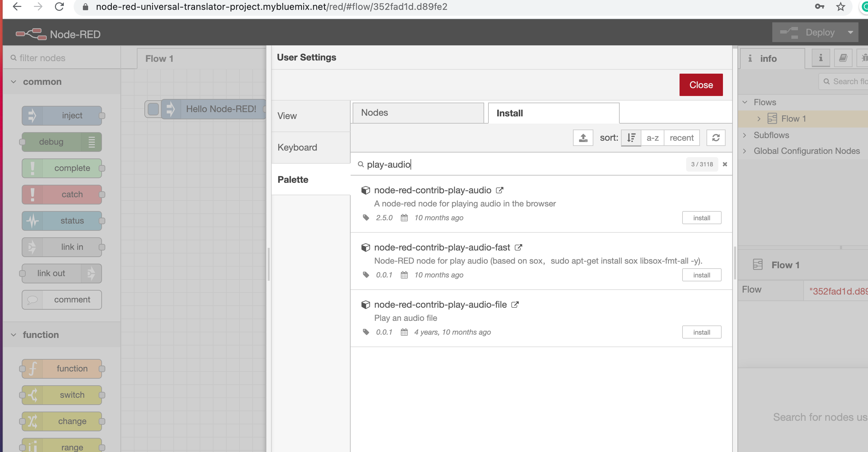The image size is (868, 452).
Task: Click the refresh module list icon
Action: (716, 137)
